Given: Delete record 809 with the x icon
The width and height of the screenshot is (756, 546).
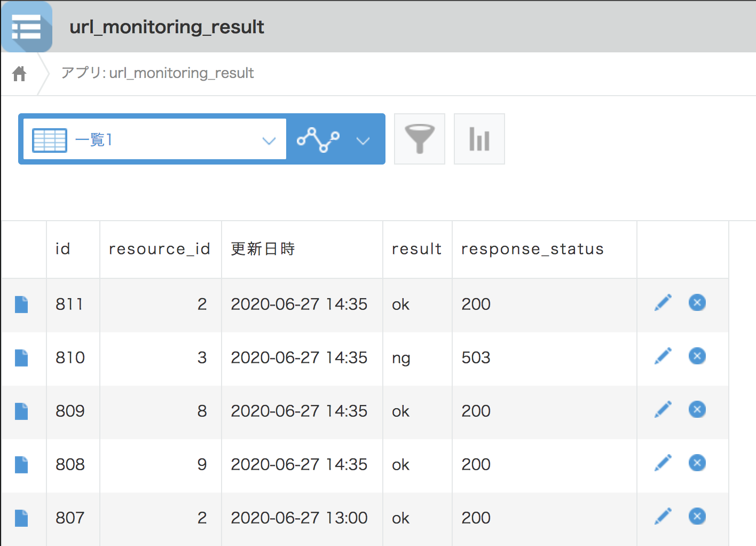Looking at the screenshot, I should tap(697, 409).
